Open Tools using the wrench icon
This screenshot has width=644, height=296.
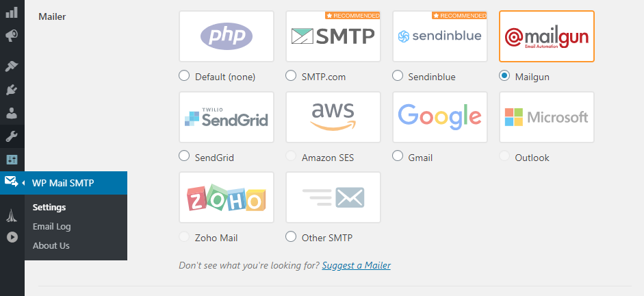tap(12, 136)
